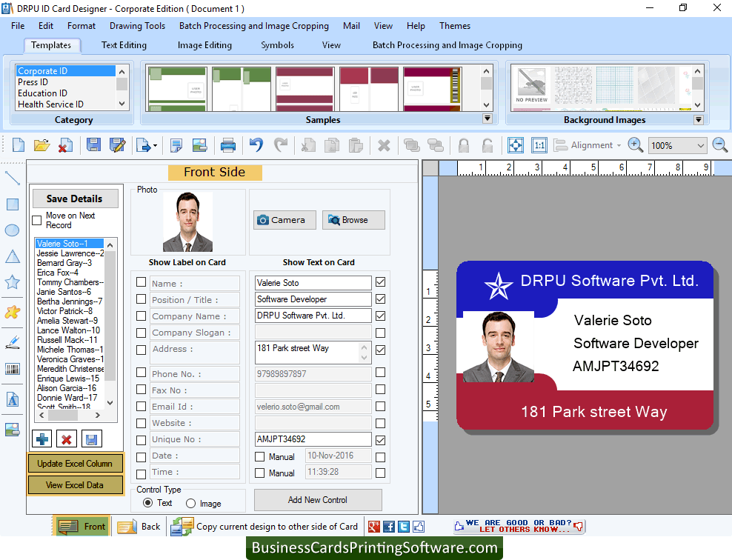
Task: Open the export icon dropdown arrow
Action: (155, 146)
